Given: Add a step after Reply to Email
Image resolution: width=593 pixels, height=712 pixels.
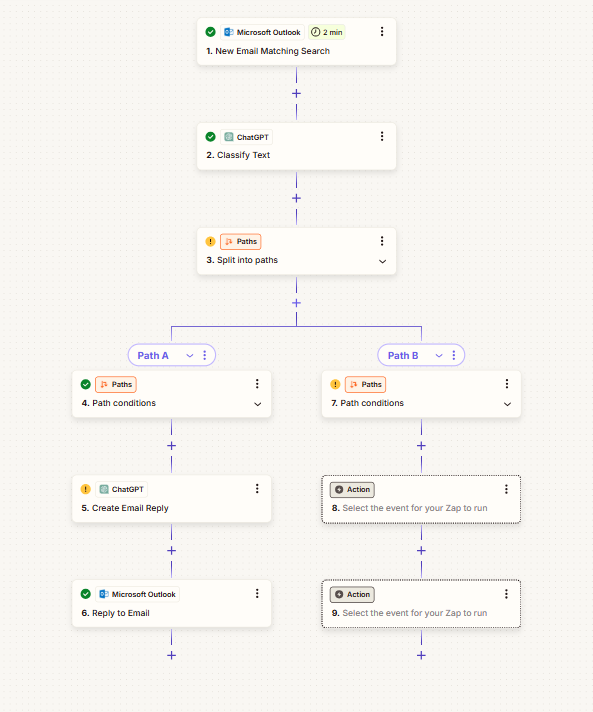Looking at the screenshot, I should click(x=172, y=655).
